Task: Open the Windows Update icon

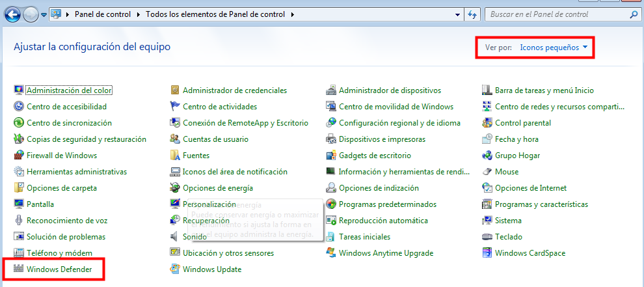Action: (175, 269)
